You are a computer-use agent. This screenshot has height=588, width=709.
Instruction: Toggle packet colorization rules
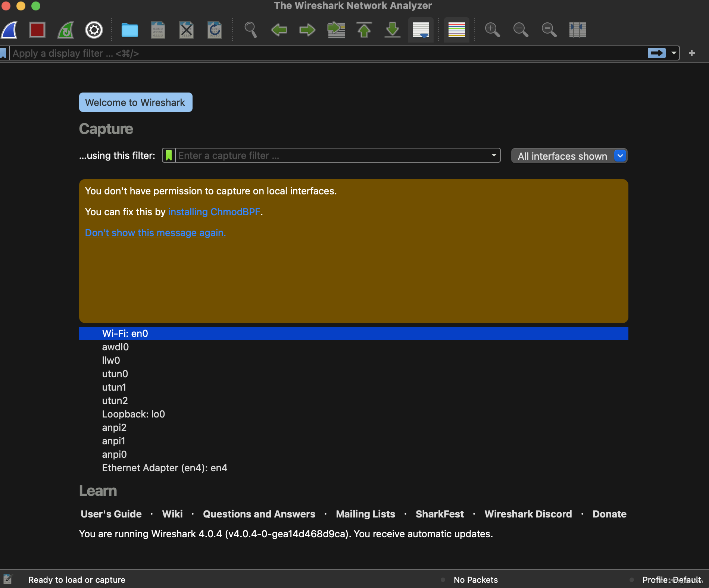pyautogui.click(x=457, y=30)
